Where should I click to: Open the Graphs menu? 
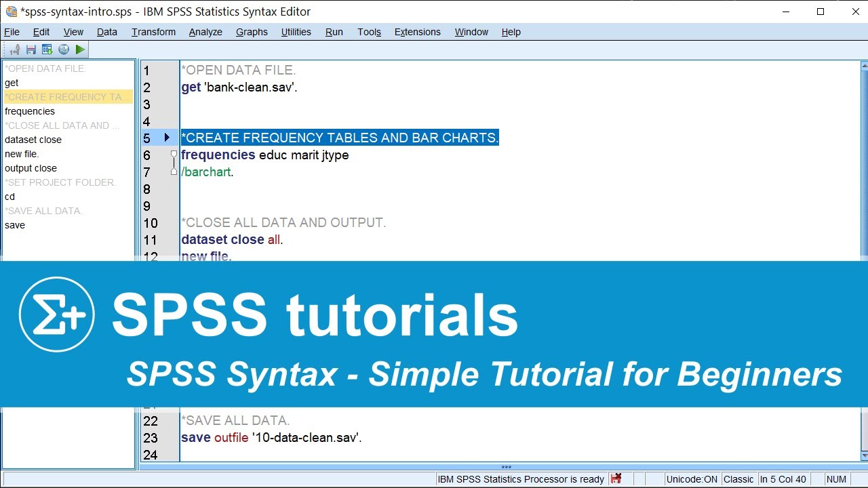click(252, 32)
